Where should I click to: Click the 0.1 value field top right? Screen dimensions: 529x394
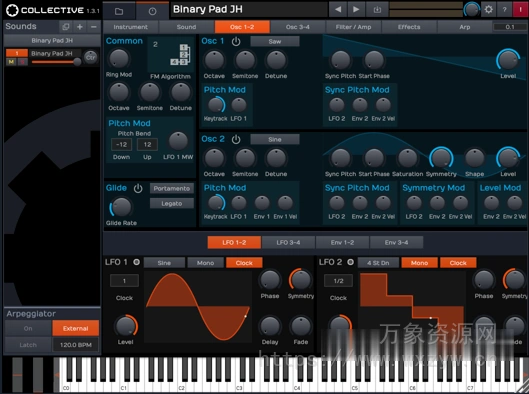pos(510,27)
